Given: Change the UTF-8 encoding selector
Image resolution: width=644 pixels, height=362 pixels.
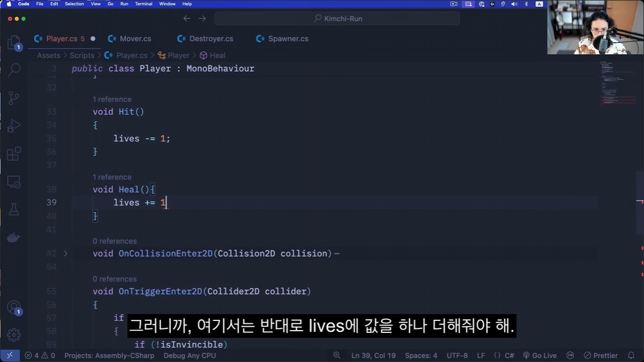Looking at the screenshot, I should tap(457, 355).
